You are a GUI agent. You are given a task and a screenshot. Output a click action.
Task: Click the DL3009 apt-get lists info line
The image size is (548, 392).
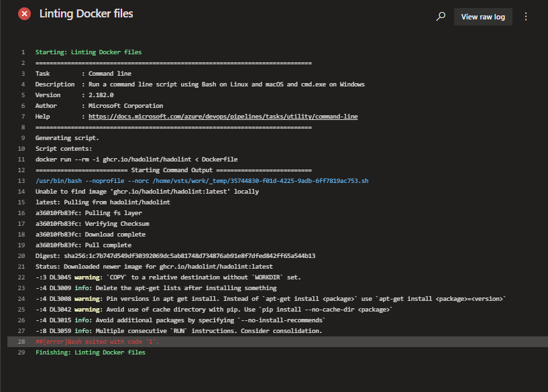(x=156, y=288)
